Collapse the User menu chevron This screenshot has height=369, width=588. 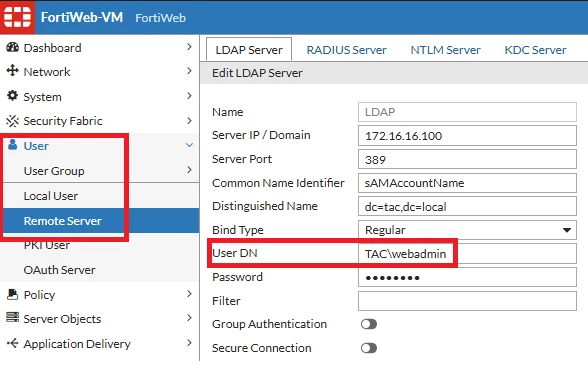189,145
